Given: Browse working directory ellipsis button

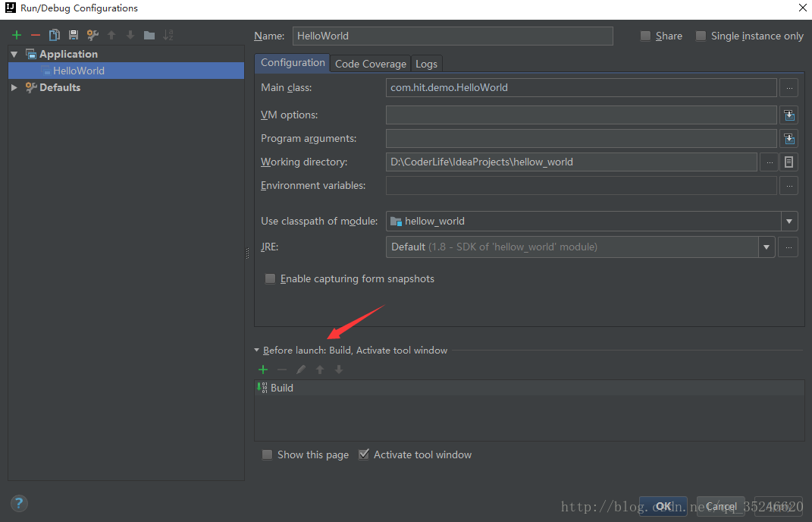Looking at the screenshot, I should pyautogui.click(x=770, y=162).
